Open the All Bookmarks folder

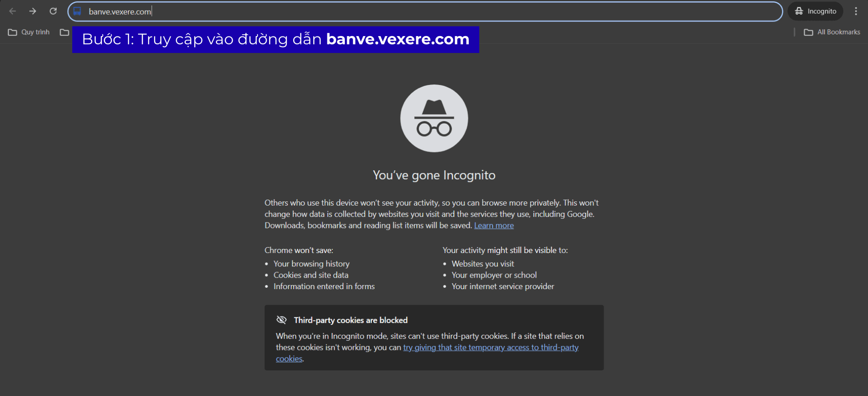click(832, 32)
